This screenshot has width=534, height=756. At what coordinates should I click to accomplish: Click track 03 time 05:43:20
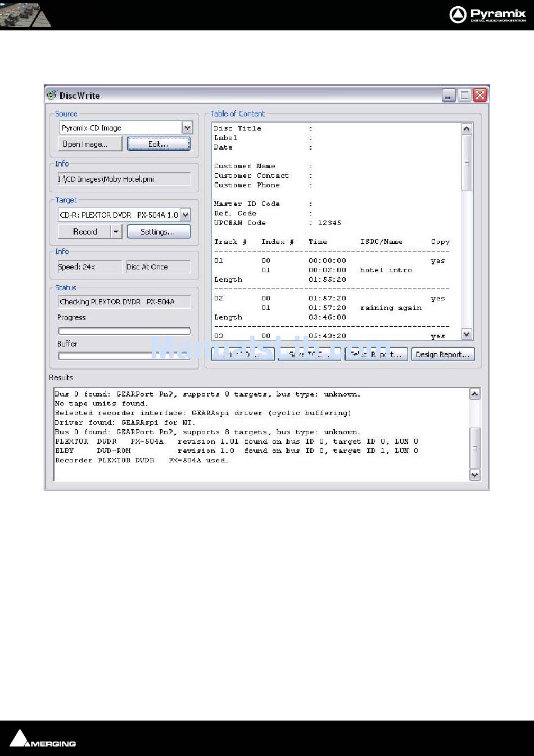(327, 336)
